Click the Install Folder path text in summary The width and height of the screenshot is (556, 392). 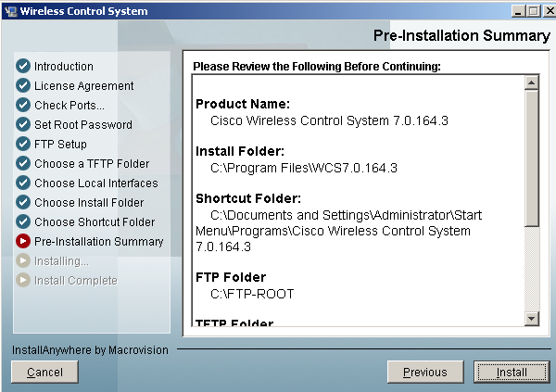(x=304, y=168)
